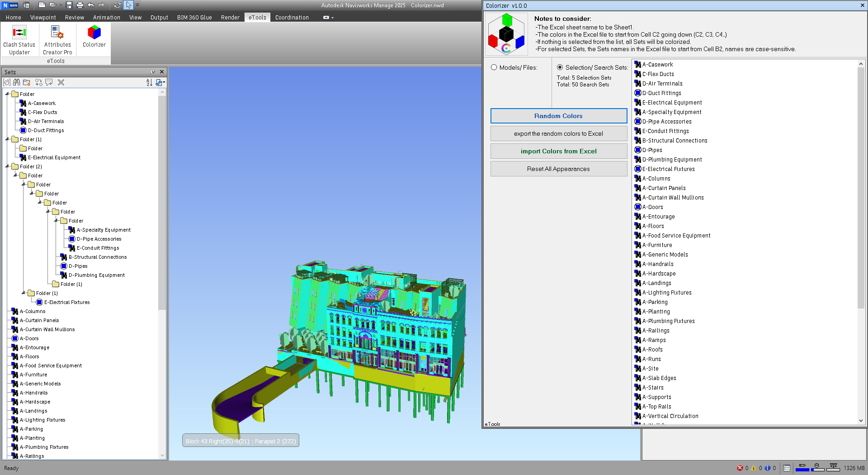Click the Print icon in the quick access toolbar
The height and width of the screenshot is (475, 868).
click(x=80, y=5)
